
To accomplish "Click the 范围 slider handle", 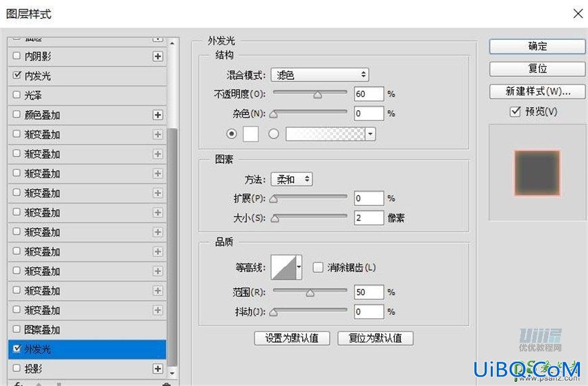I will tap(310, 293).
